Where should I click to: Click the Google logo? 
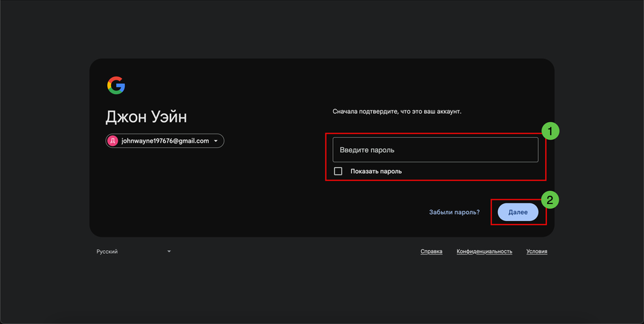coord(116,85)
